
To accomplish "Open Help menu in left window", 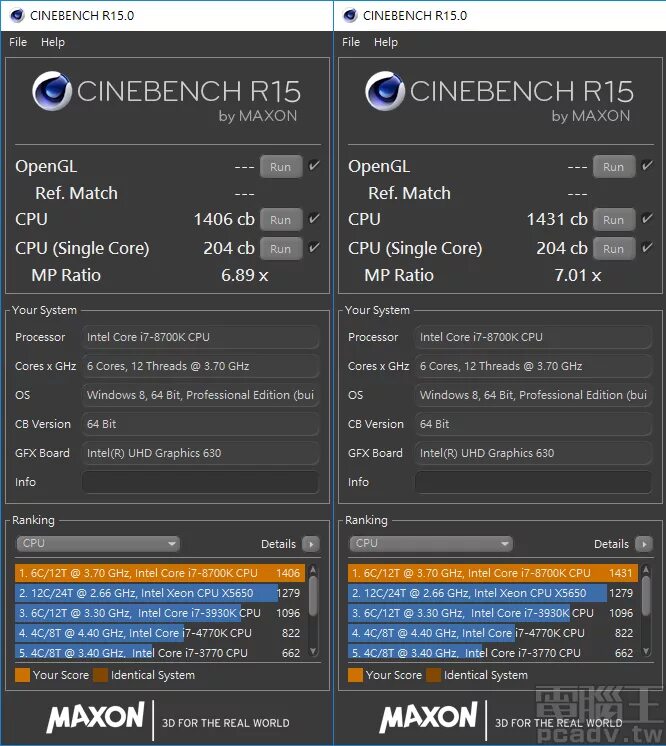I will pos(53,42).
